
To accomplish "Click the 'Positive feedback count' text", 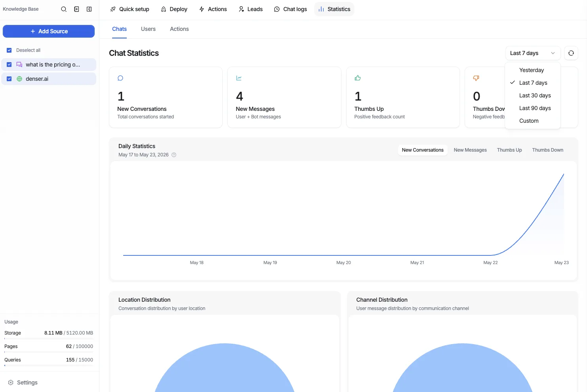I will click(379, 117).
